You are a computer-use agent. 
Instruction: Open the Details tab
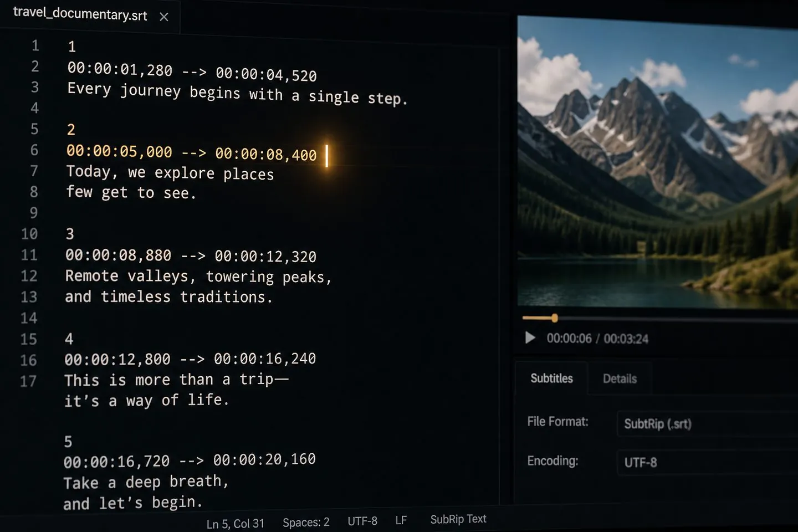[620, 379]
